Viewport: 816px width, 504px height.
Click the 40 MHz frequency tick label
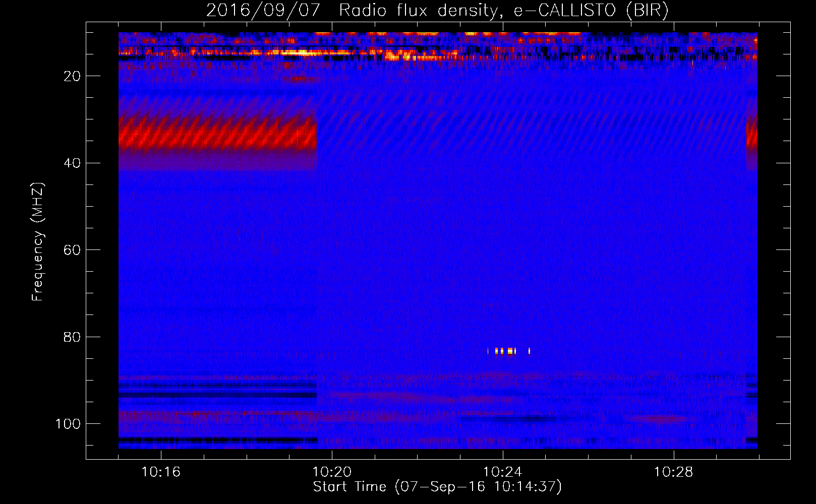pyautogui.click(x=73, y=163)
